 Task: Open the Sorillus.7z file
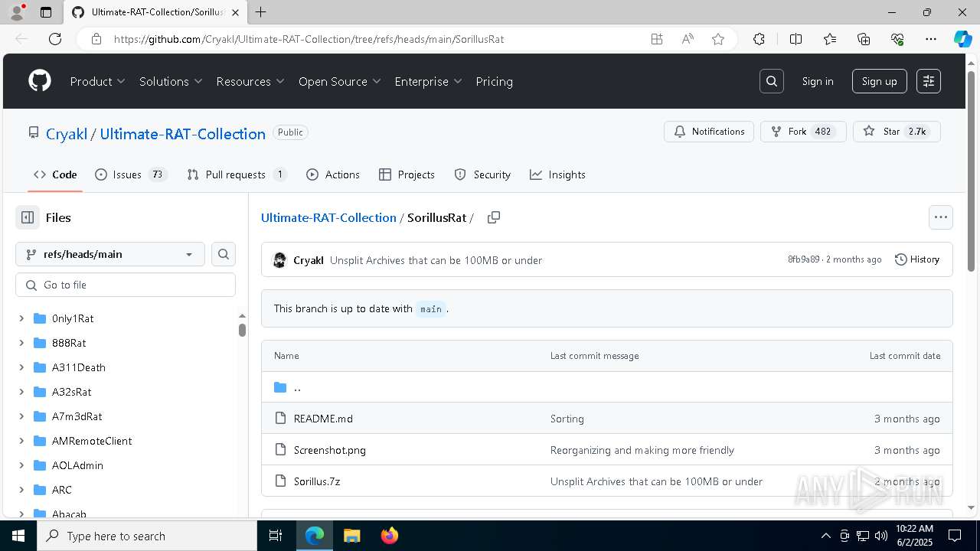tap(317, 481)
